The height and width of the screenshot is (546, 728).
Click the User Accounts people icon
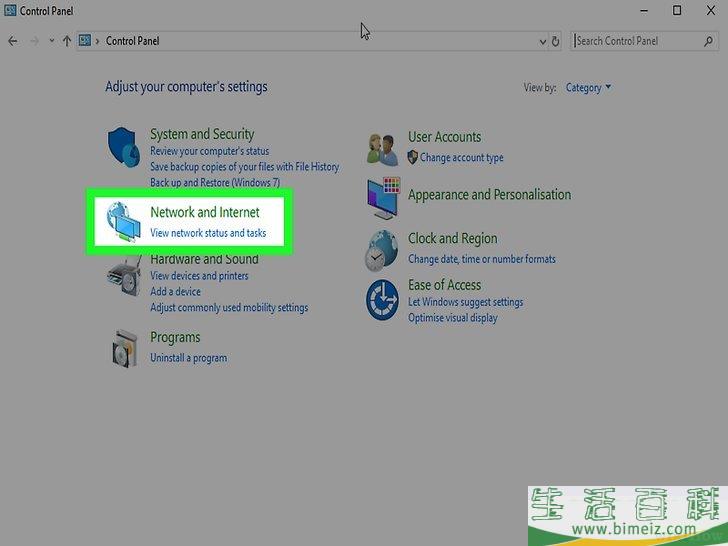[x=383, y=150]
